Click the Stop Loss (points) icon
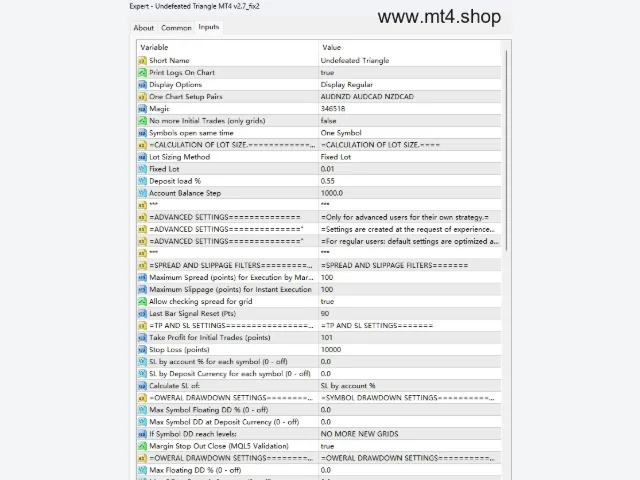 142,350
